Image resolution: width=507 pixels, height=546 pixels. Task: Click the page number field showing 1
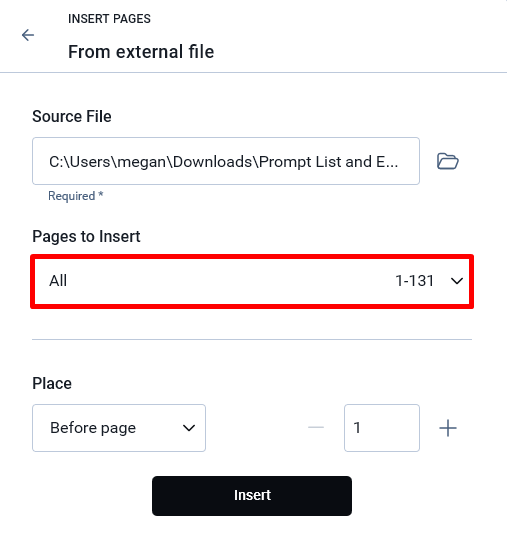coord(382,428)
